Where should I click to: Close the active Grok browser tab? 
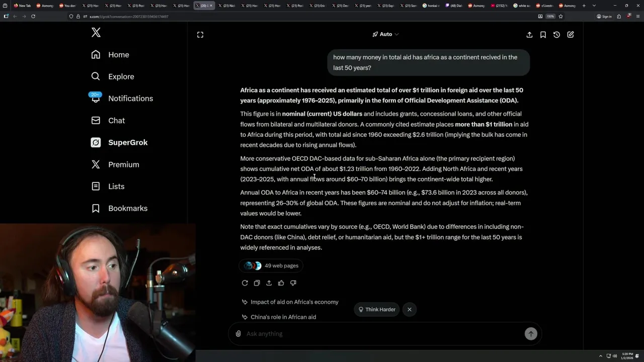click(x=211, y=6)
